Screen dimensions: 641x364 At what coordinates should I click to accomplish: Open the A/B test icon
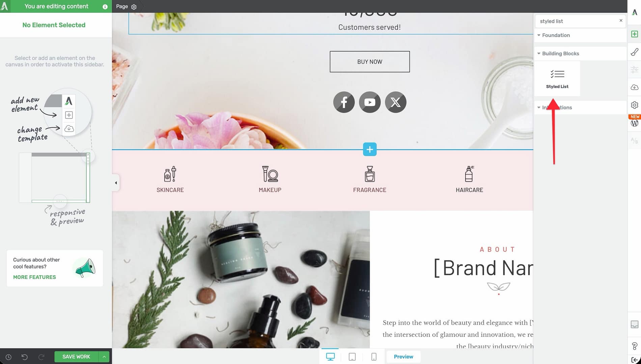coord(634,141)
